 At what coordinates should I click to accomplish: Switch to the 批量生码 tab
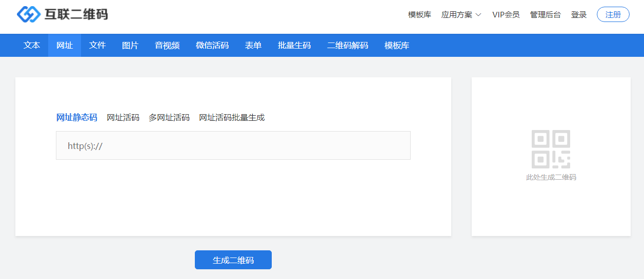point(294,46)
